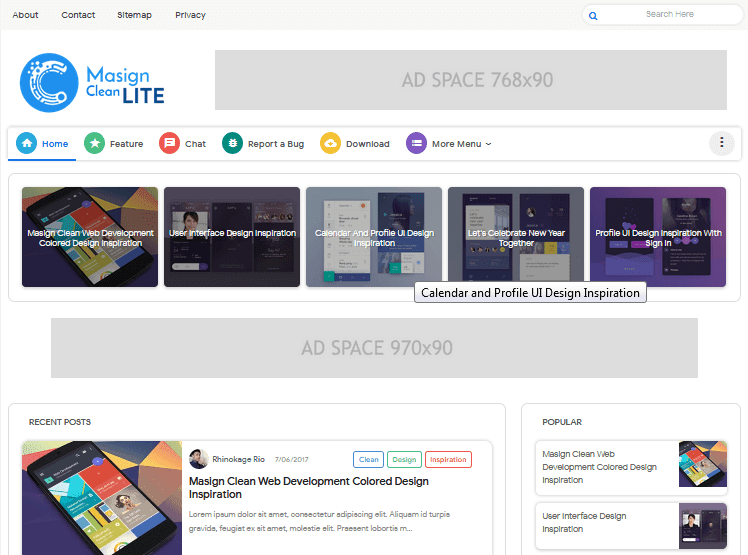Open popular post Masign Clean Web Development link

tap(599, 467)
